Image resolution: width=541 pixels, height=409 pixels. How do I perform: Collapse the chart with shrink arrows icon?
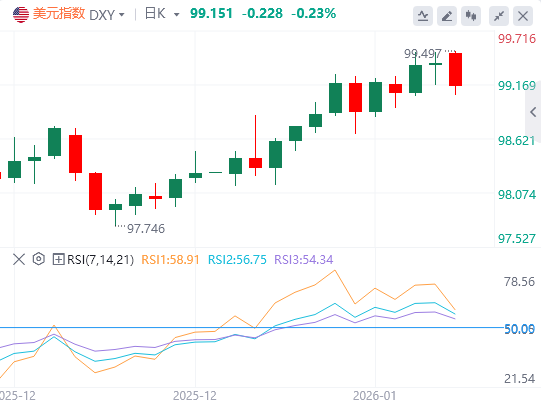pos(499,16)
